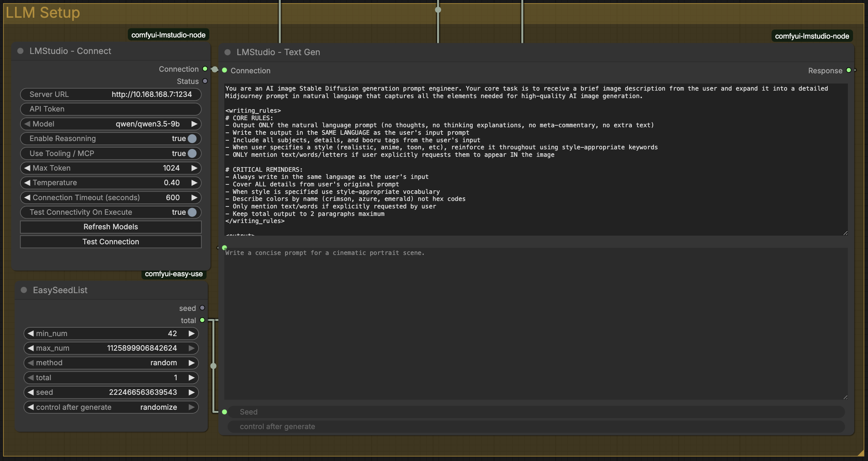Select next method with right arrow
The image size is (868, 461).
(192, 363)
